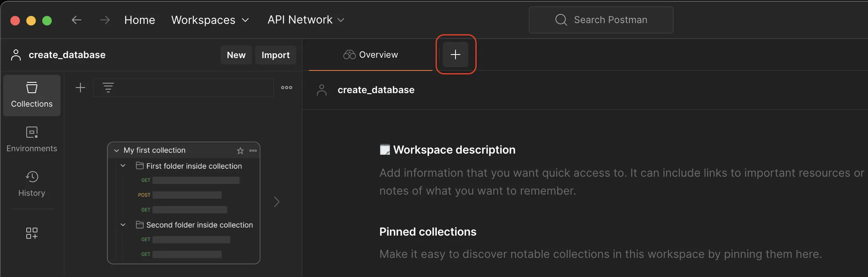Viewport: 868px width, 277px height.
Task: Collapse My first collection tree
Action: click(117, 150)
